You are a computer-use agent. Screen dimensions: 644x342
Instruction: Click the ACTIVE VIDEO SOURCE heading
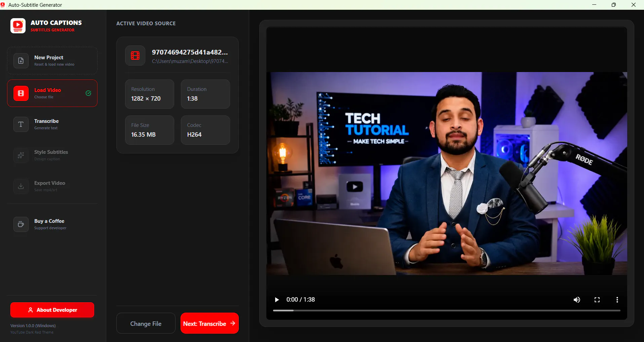point(146,24)
